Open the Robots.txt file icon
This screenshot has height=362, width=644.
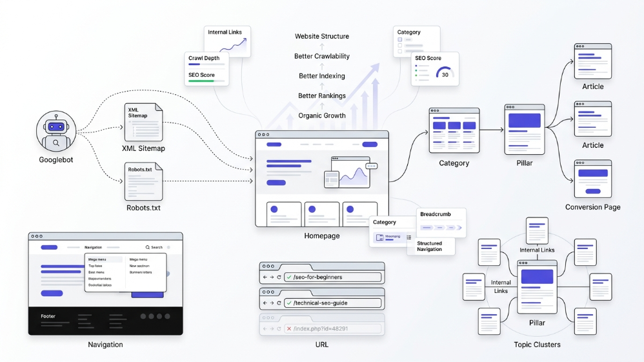click(x=143, y=181)
